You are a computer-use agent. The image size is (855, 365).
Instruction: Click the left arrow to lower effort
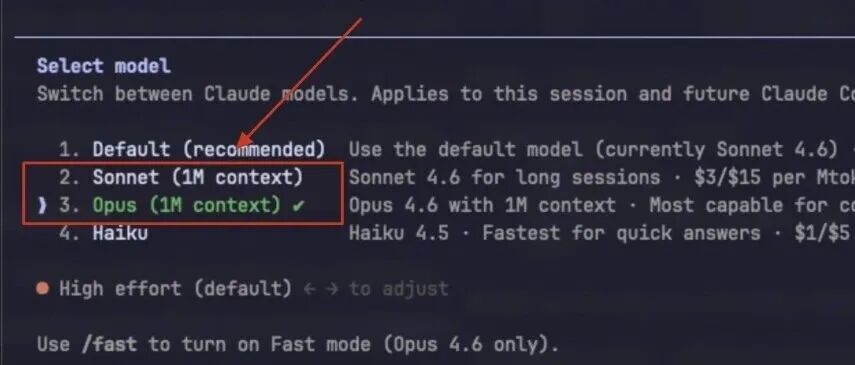click(309, 289)
